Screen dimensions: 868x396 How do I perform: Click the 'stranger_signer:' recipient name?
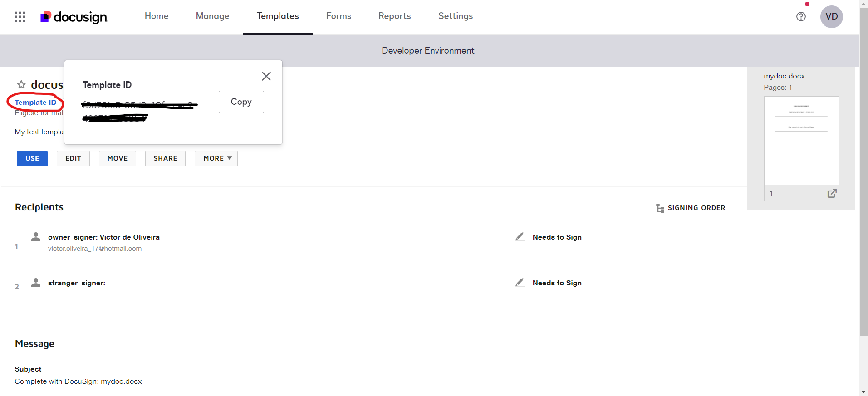tap(77, 283)
